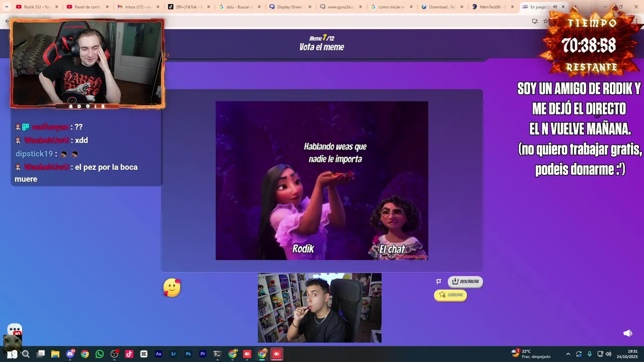
Task: Click the 'Vota el meme' heading
Action: [322, 47]
